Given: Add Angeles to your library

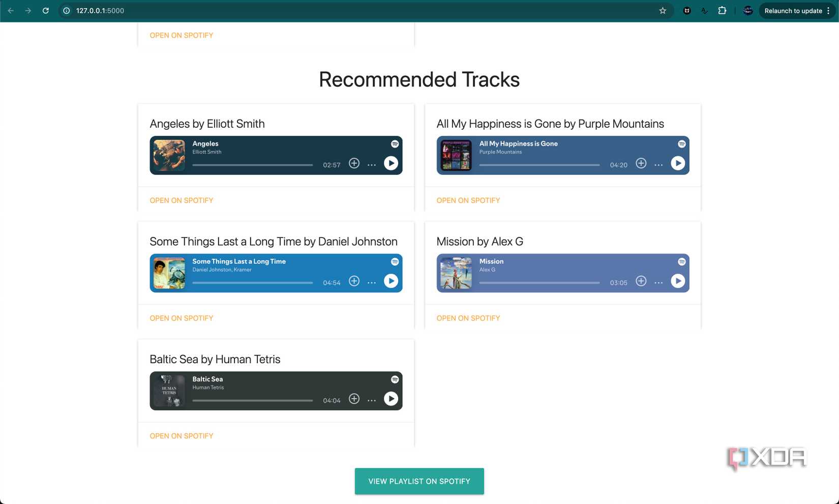Looking at the screenshot, I should point(354,163).
